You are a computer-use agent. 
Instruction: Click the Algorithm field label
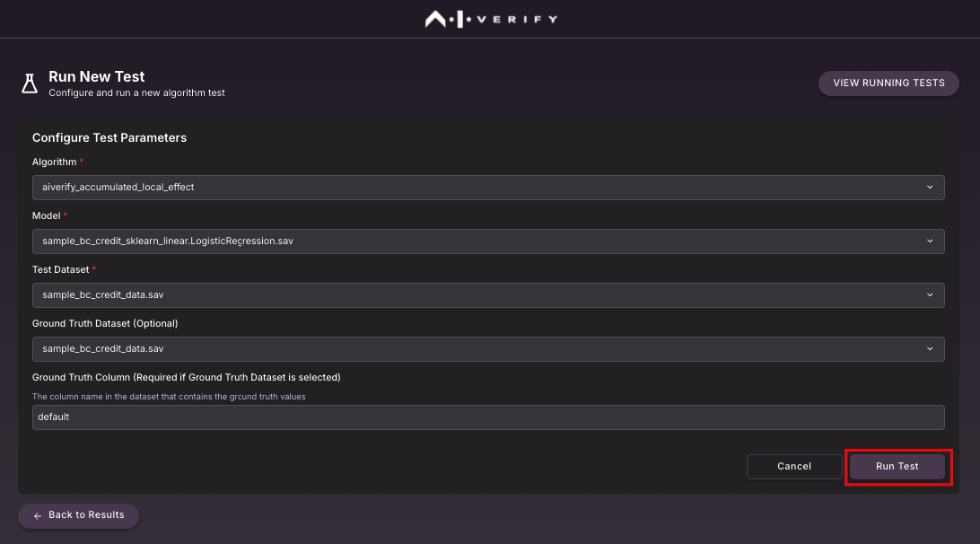tap(55, 162)
